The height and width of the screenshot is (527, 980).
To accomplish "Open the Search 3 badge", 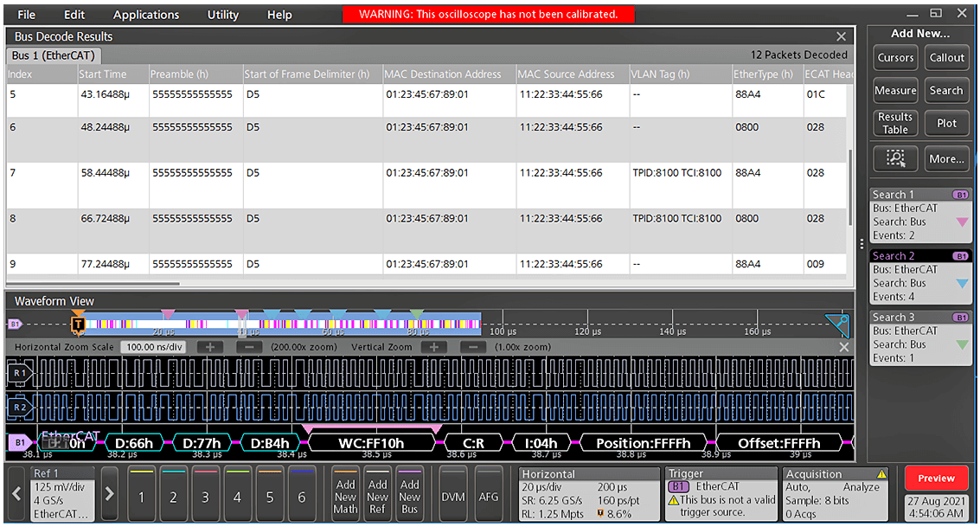I will (x=920, y=337).
